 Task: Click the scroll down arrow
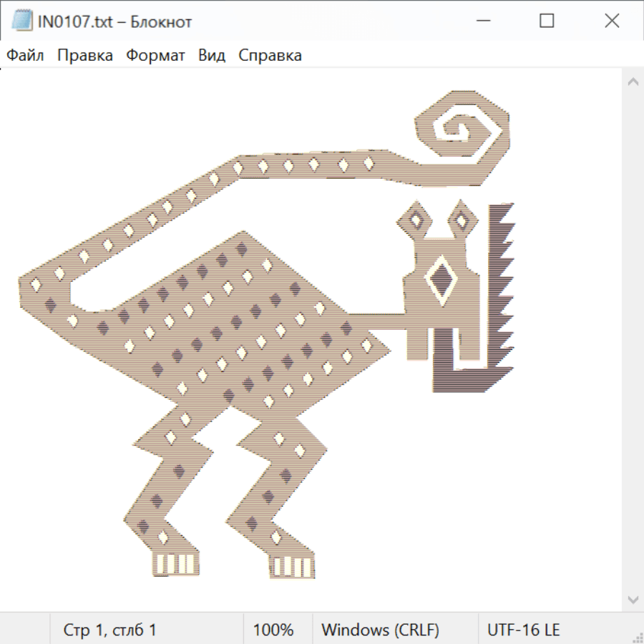(633, 598)
